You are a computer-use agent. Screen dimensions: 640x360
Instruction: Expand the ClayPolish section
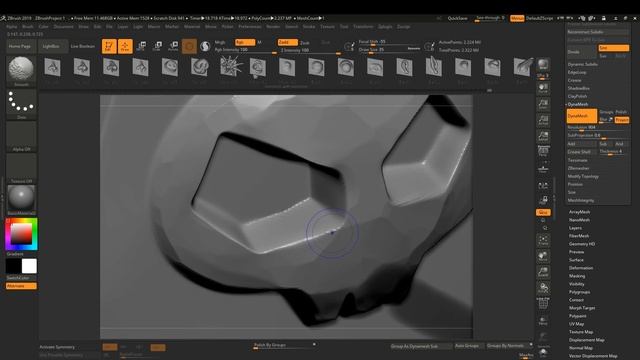(x=578, y=96)
